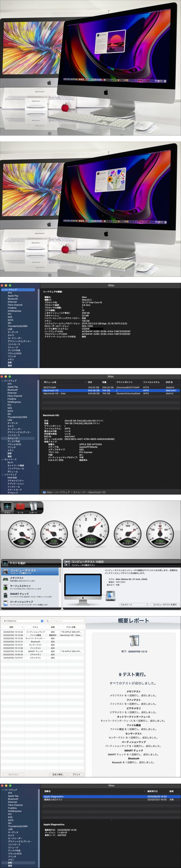Sort report list by 日時 column
The height and width of the screenshot is (868, 181).
(x=12, y=627)
